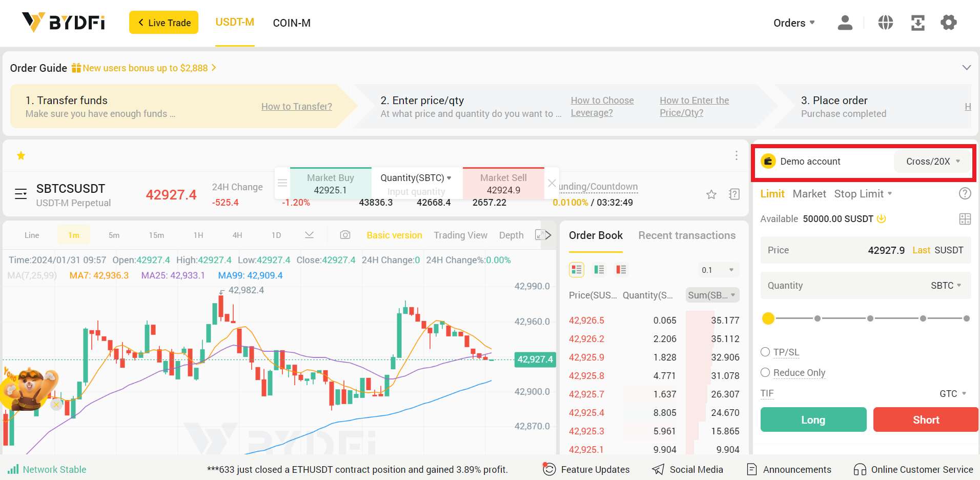Image resolution: width=980 pixels, height=480 pixels.
Task: Show buy-only order book view
Action: point(599,270)
